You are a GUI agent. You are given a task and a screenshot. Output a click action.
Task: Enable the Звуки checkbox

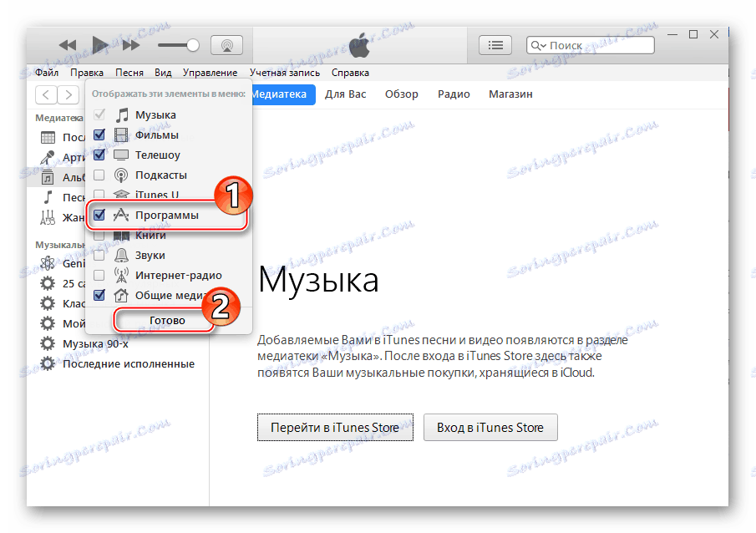[x=99, y=255]
